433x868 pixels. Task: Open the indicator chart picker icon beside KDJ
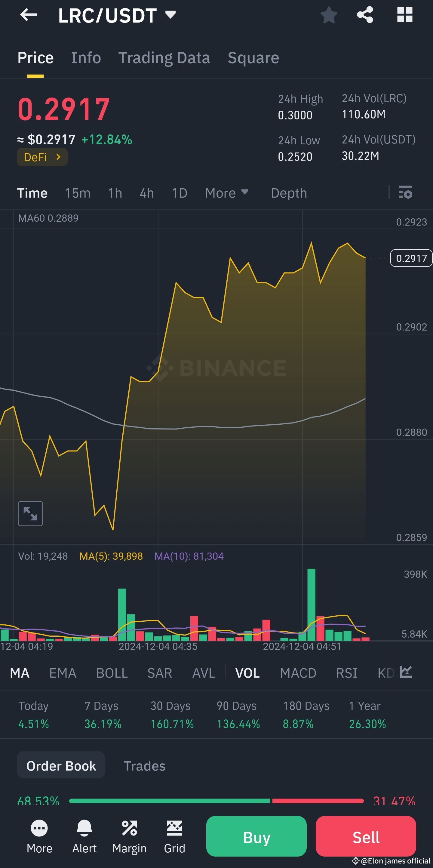406,672
